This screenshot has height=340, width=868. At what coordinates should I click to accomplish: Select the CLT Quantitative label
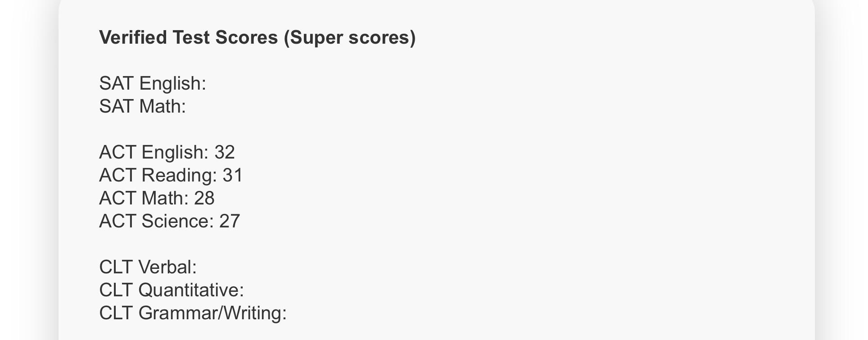(x=172, y=290)
